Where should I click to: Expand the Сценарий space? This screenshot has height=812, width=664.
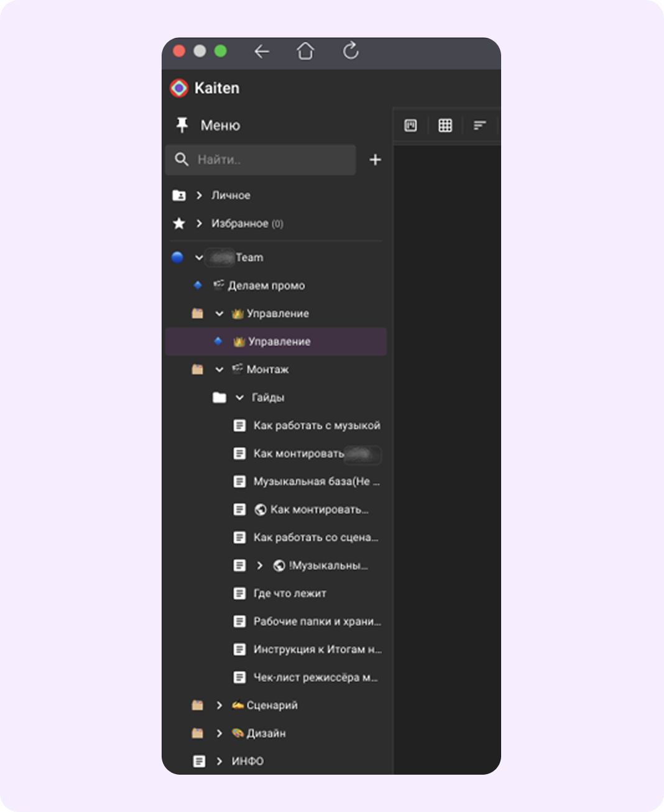pos(219,705)
